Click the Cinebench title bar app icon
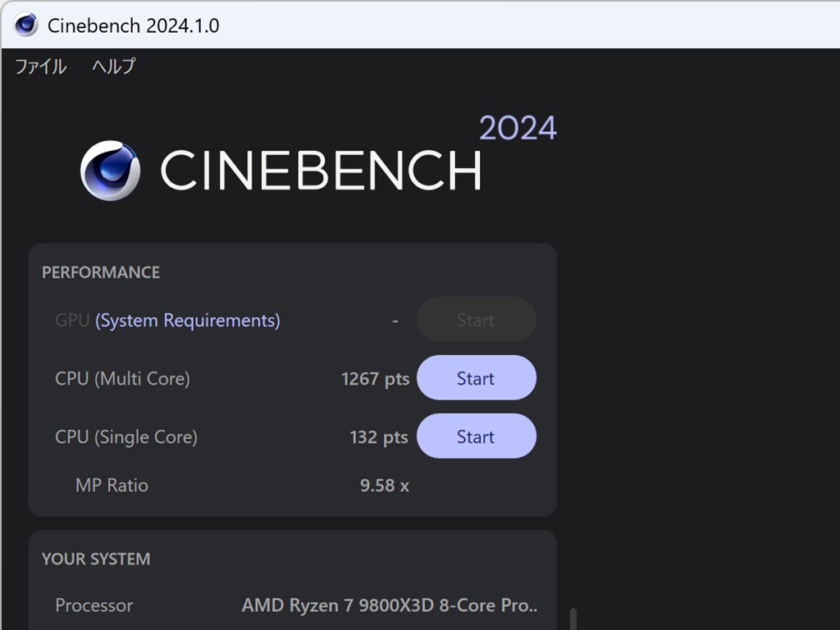The width and height of the screenshot is (840, 630). [x=26, y=25]
